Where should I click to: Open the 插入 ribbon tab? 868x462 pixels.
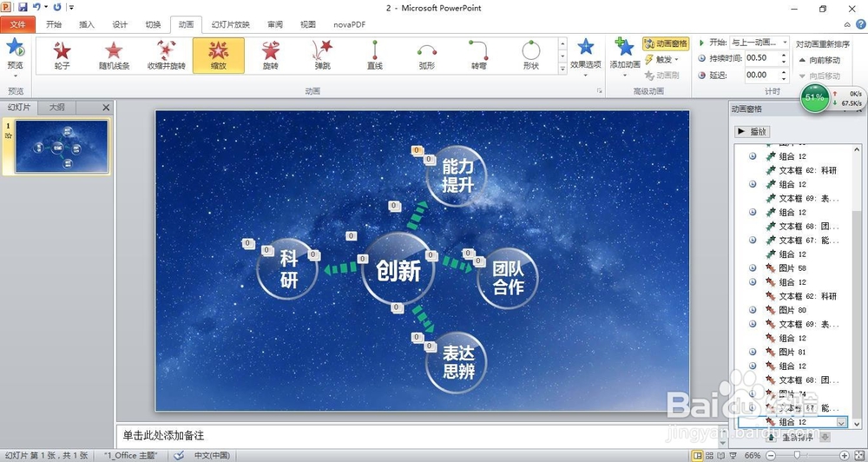[87, 24]
